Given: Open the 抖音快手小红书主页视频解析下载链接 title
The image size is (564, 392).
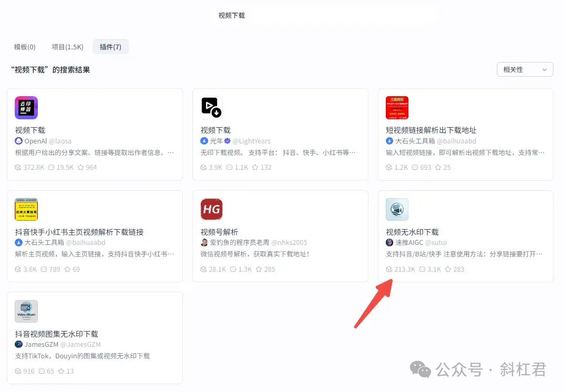Looking at the screenshot, I should click(79, 232).
